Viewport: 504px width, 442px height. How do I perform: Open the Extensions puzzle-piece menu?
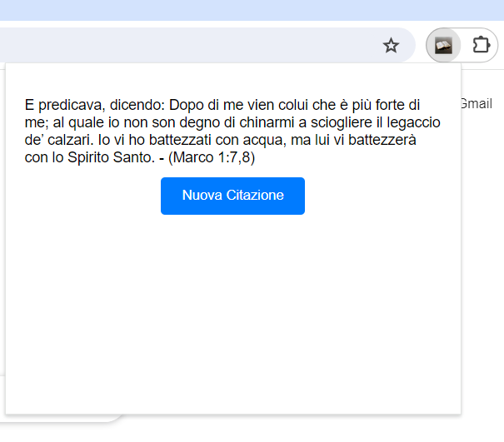(482, 45)
